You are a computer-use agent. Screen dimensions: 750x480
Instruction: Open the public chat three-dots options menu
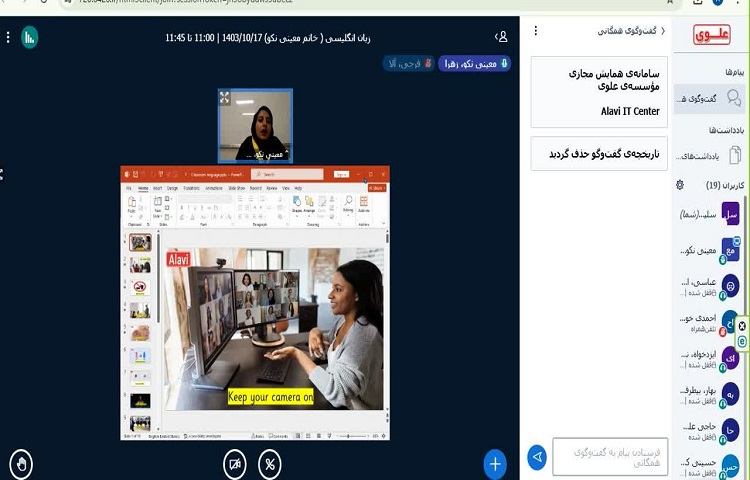[x=535, y=31]
